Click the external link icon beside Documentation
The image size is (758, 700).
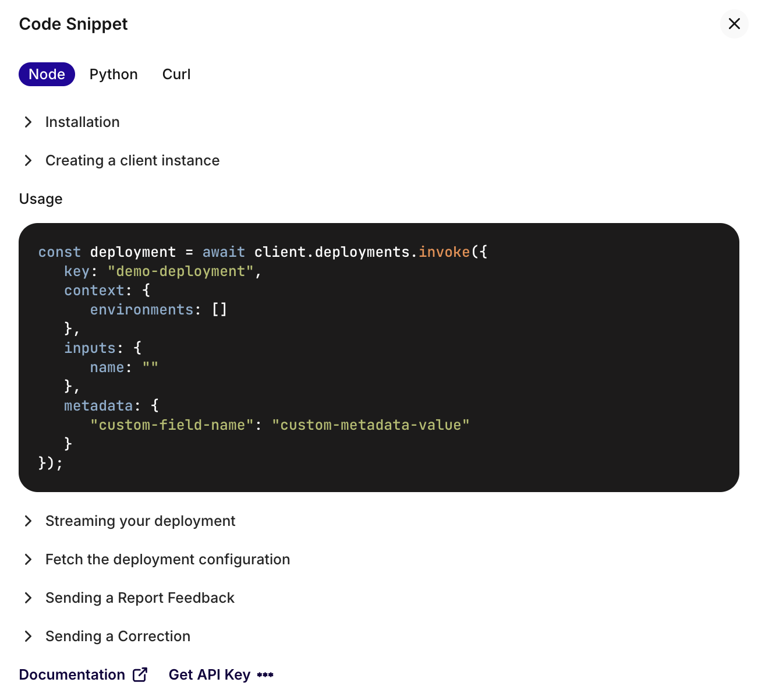coord(140,674)
